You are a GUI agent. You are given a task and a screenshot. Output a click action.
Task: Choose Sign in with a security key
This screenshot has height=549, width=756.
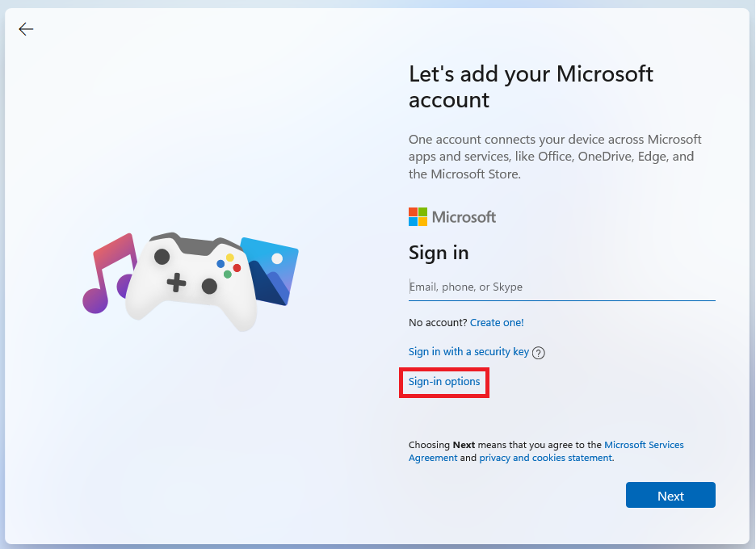(468, 352)
